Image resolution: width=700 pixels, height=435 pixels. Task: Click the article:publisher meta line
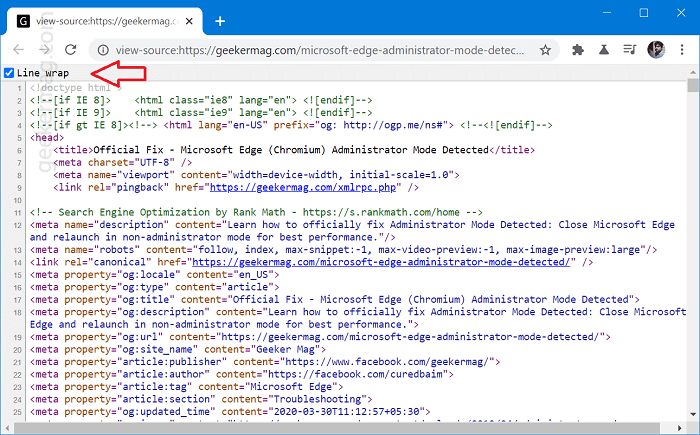click(x=265, y=362)
